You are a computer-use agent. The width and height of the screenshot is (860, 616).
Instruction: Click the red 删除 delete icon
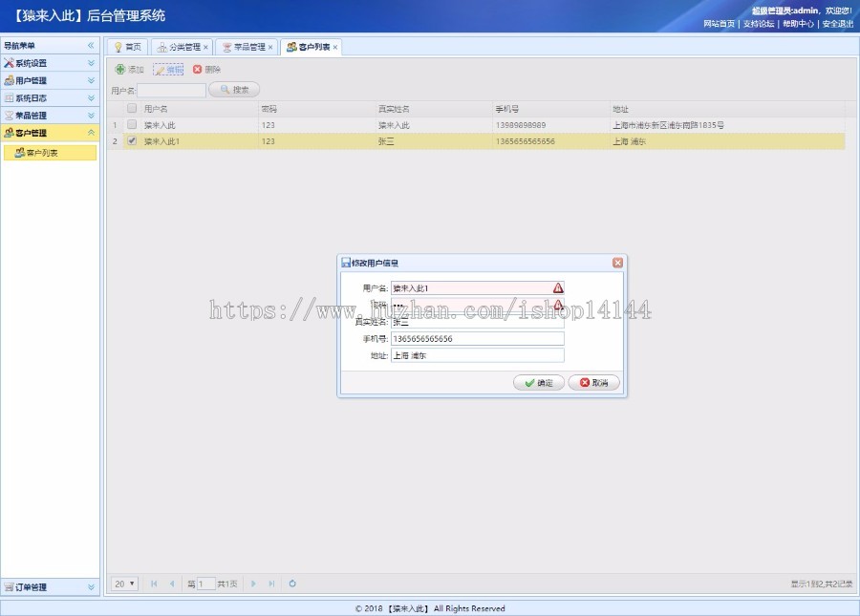tap(198, 70)
